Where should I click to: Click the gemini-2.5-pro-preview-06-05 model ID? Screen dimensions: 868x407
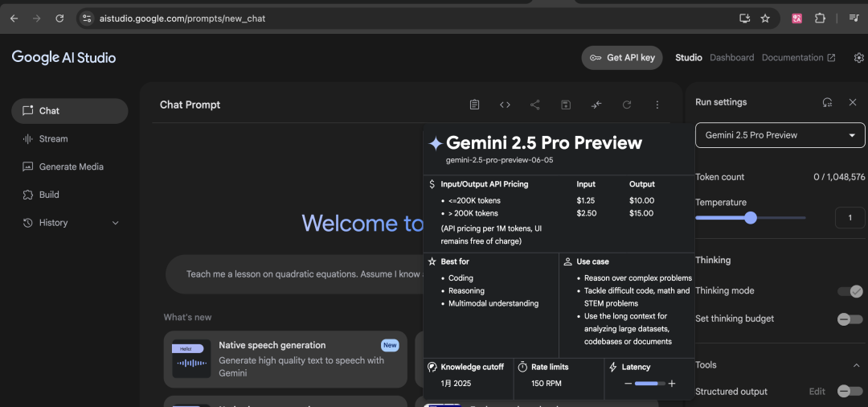coord(500,160)
